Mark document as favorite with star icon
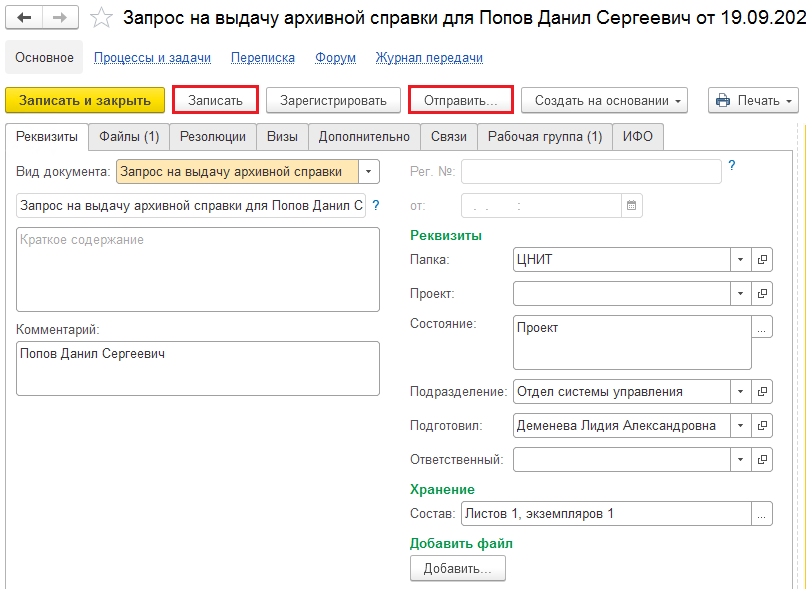806x589 pixels. (101, 19)
